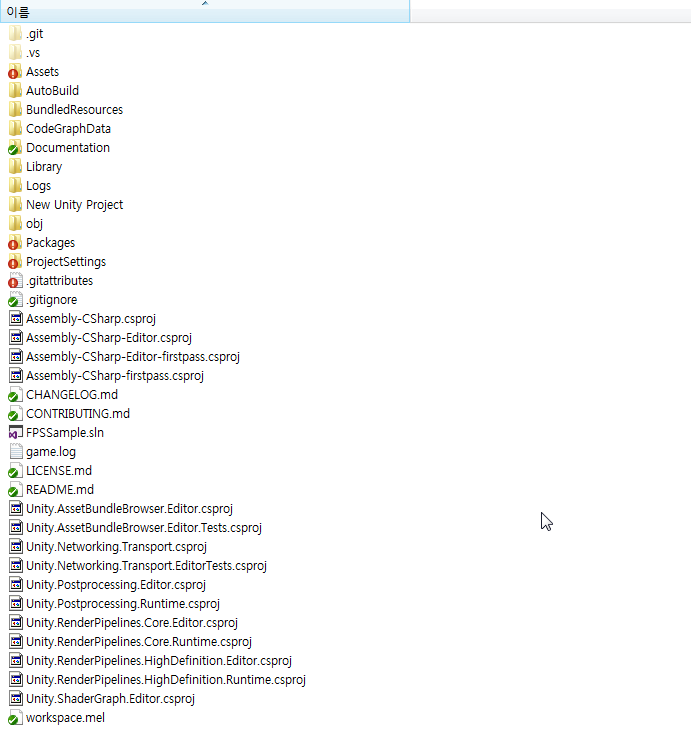
Task: Select the text .git
Action: (34, 34)
